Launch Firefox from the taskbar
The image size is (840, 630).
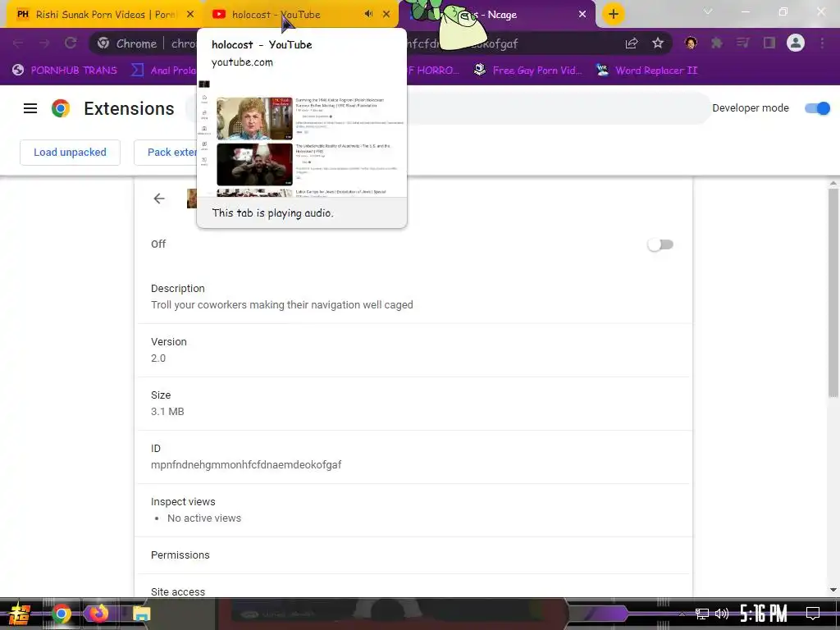[98, 614]
